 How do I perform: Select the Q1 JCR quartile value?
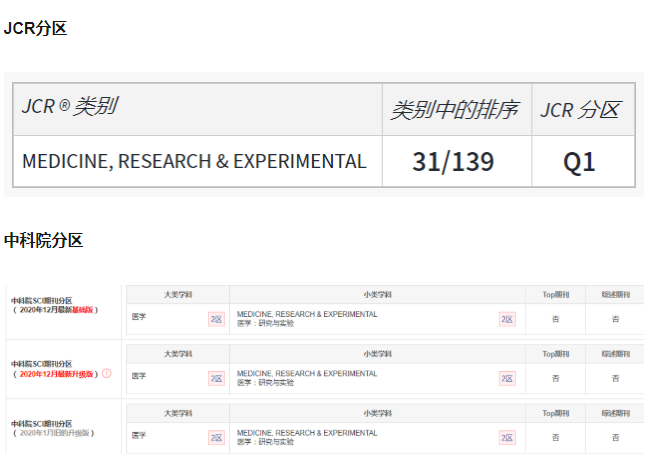click(x=580, y=162)
